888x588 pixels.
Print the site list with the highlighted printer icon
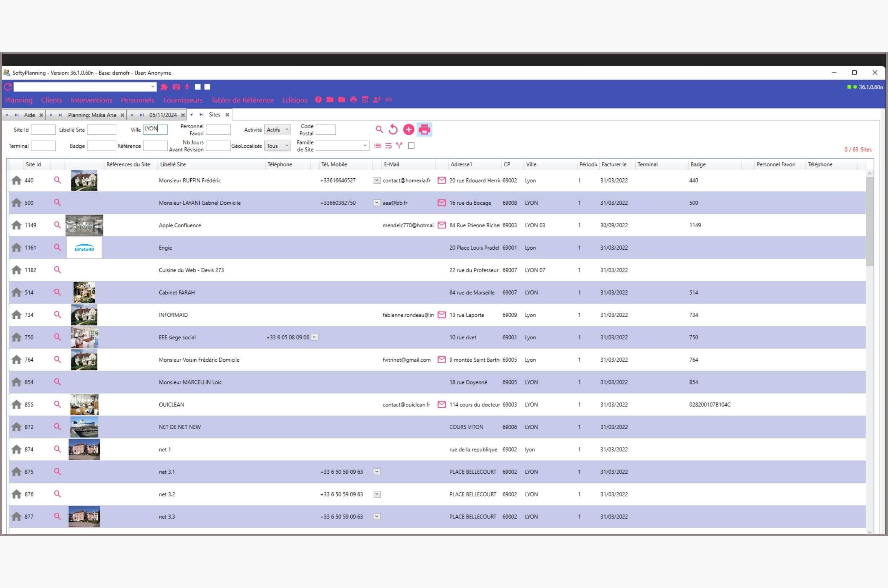click(x=424, y=129)
